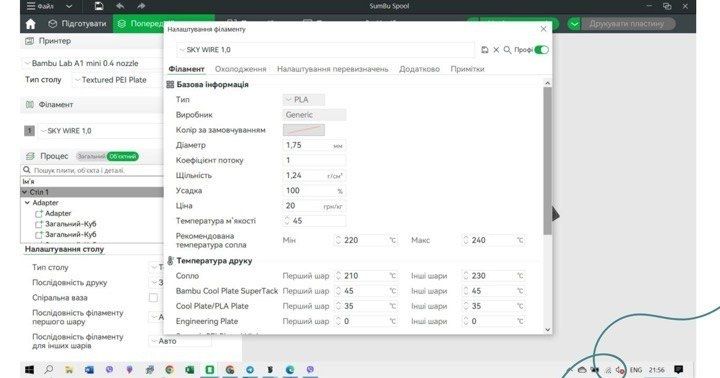Click the Налаштування столу heading

tap(64, 249)
